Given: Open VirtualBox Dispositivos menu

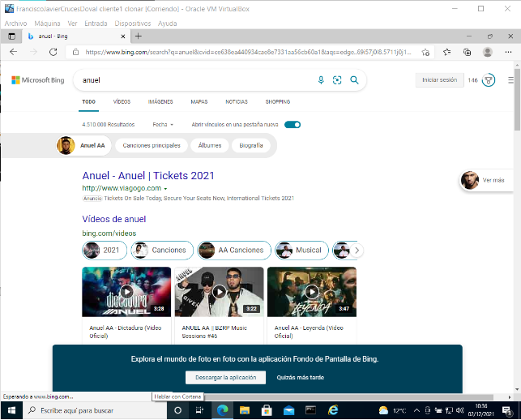Looking at the screenshot, I should click(x=133, y=24).
